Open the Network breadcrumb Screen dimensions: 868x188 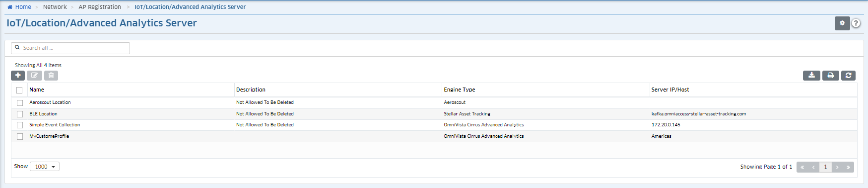tap(55, 7)
